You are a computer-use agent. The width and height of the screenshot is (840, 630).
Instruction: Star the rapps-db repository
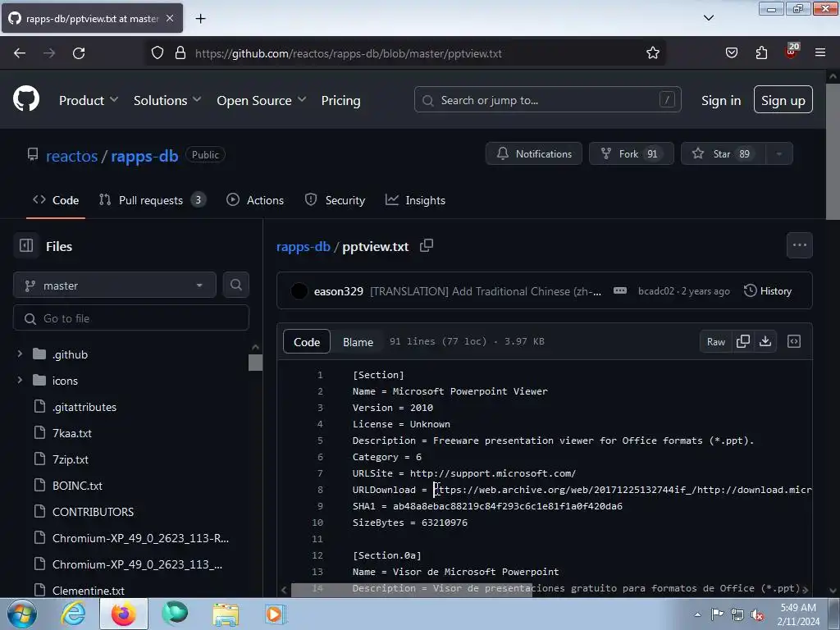(x=724, y=153)
